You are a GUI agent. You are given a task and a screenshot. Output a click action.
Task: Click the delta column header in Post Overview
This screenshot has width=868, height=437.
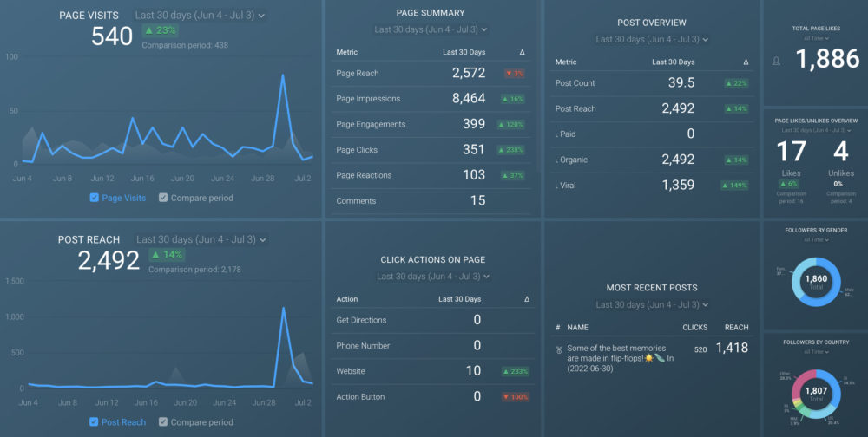(x=746, y=62)
